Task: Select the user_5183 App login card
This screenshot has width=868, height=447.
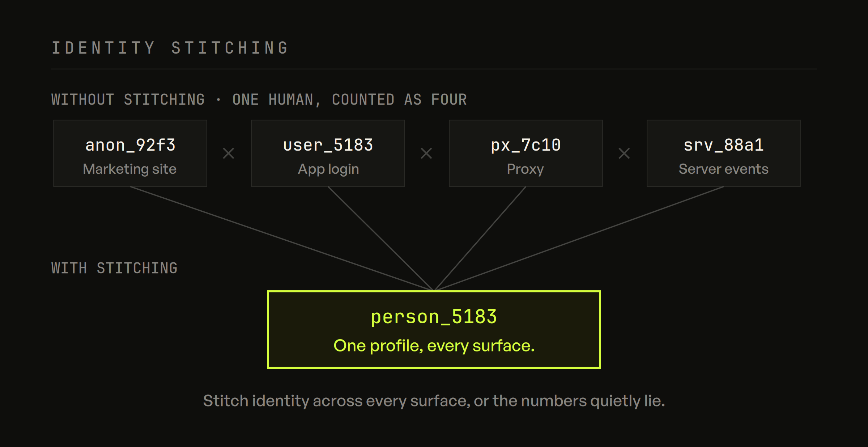Action: click(x=328, y=153)
